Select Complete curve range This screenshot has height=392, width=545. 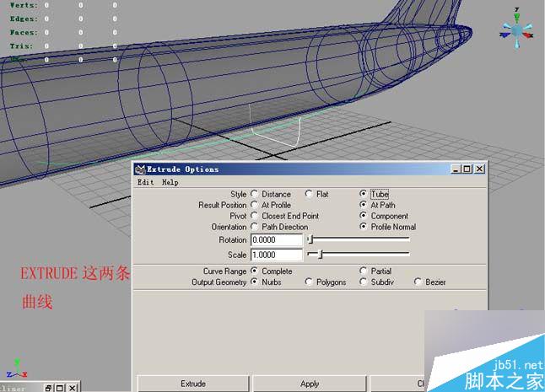coord(255,271)
